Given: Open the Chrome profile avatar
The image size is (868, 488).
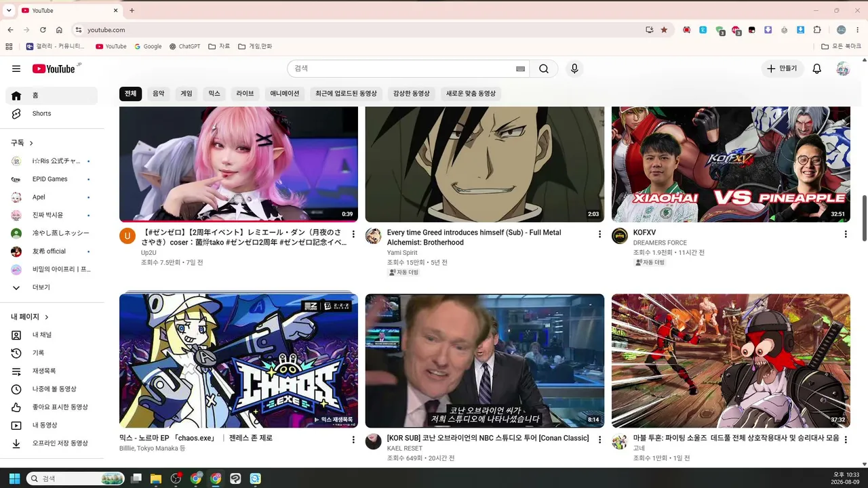Looking at the screenshot, I should [842, 30].
